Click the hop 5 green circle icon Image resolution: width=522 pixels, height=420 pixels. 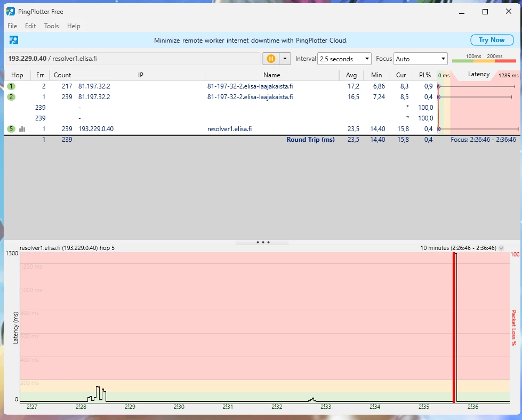point(11,129)
